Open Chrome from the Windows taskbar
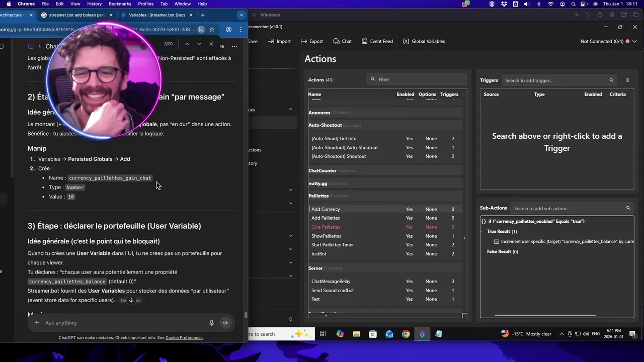This screenshot has width=644, height=362. (x=406, y=334)
